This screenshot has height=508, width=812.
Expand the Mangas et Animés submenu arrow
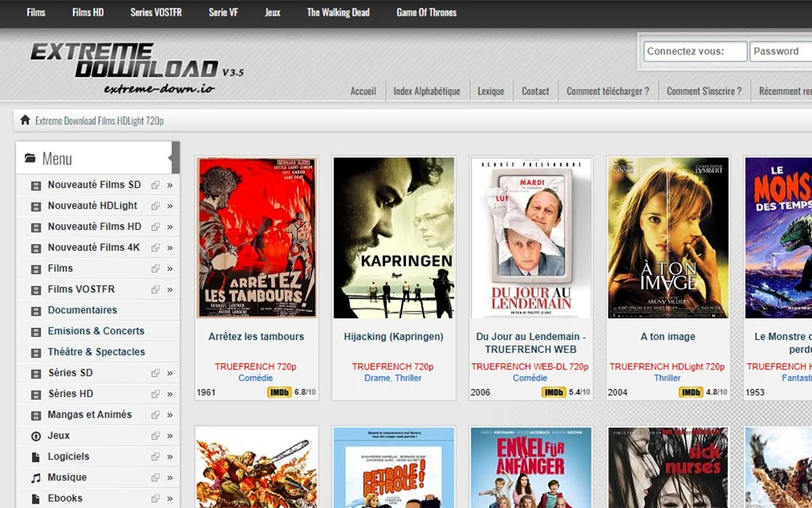point(170,415)
